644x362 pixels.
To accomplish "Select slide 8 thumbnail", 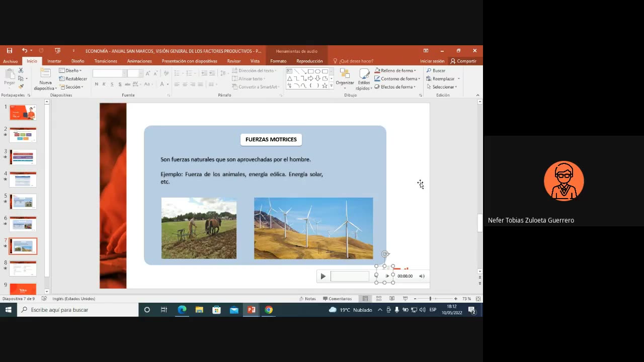I will (23, 268).
